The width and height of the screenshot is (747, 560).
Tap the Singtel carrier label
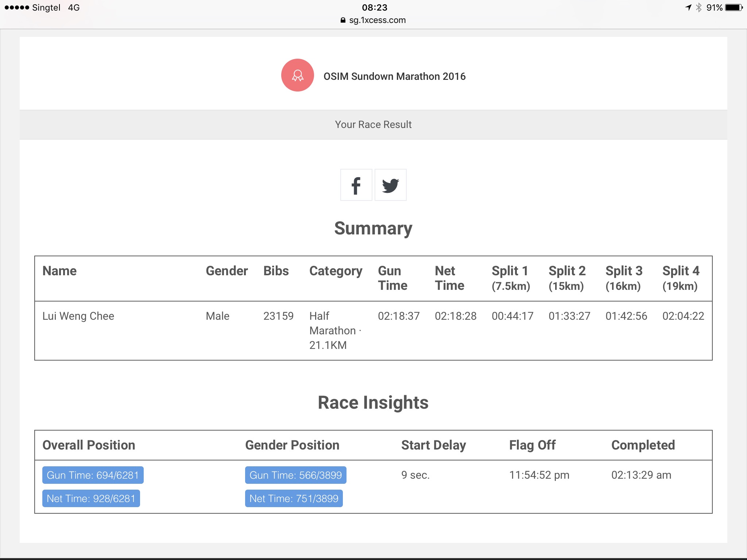tap(46, 8)
